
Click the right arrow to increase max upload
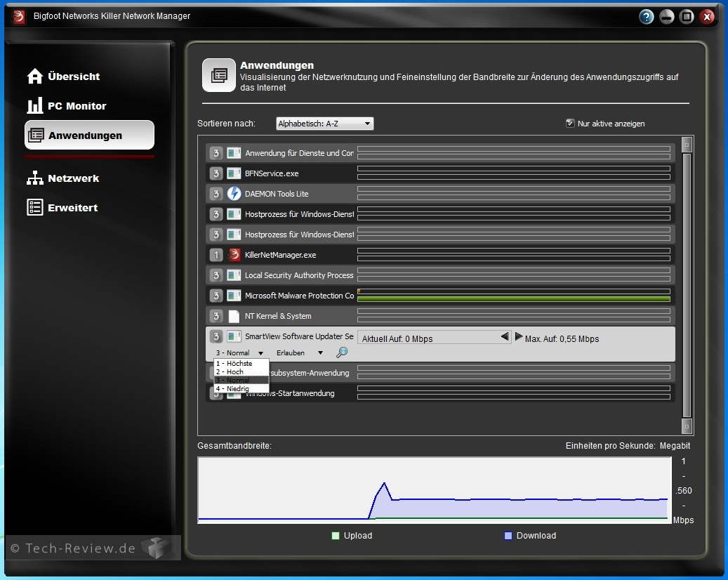coord(519,337)
